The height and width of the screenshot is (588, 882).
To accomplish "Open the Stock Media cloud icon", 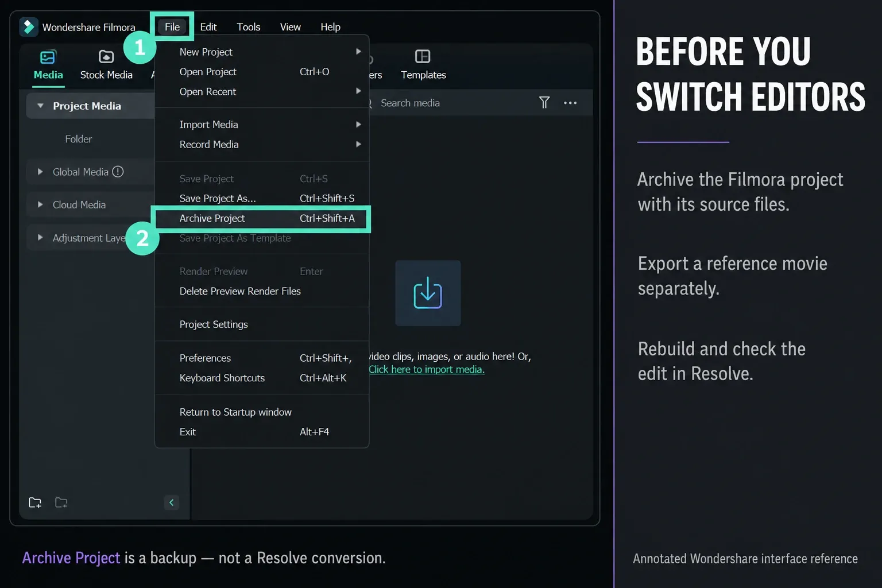I will (106, 56).
